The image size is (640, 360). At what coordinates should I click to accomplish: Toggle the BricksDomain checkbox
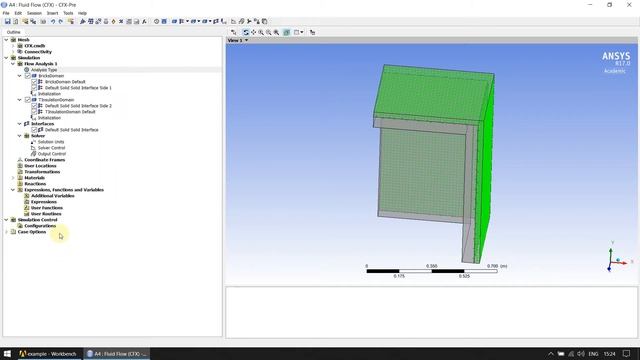[x=28, y=76]
